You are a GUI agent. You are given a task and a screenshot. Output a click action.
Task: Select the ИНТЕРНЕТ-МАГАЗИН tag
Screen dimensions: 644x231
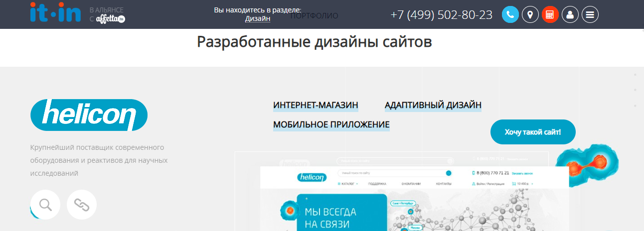click(316, 106)
